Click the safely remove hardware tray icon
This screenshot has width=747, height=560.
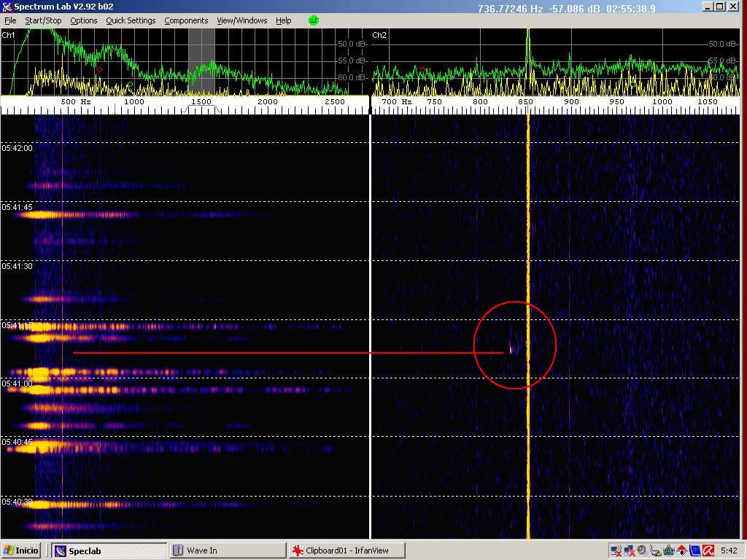(x=655, y=551)
